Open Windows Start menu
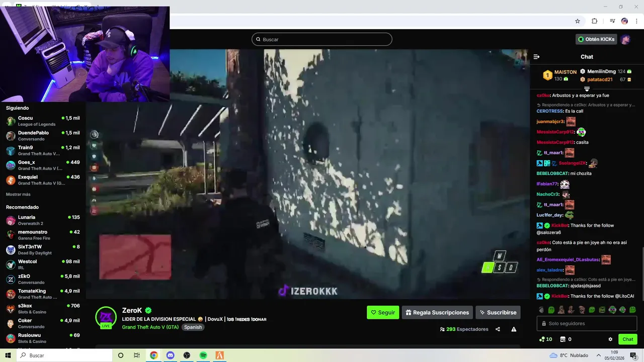The height and width of the screenshot is (362, 644). coord(8,355)
